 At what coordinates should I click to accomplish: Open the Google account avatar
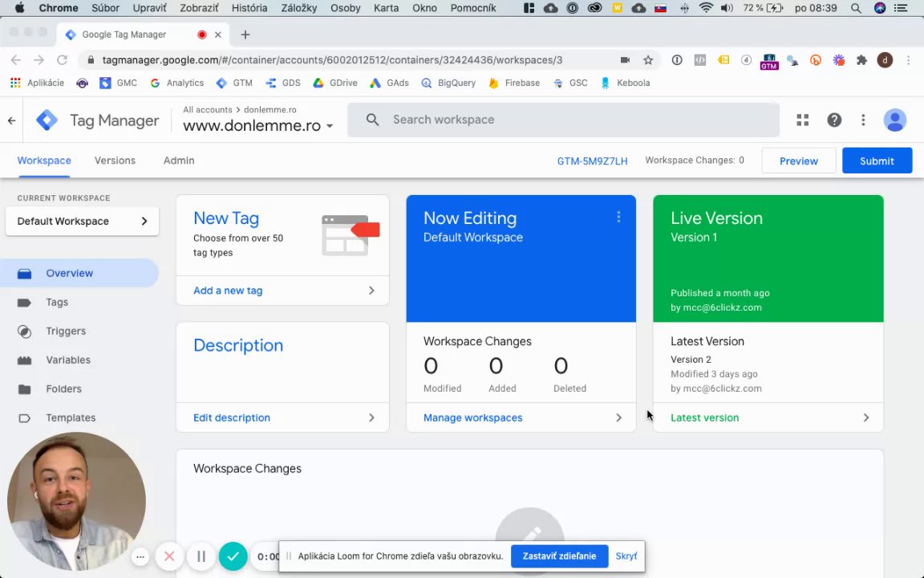(x=894, y=120)
